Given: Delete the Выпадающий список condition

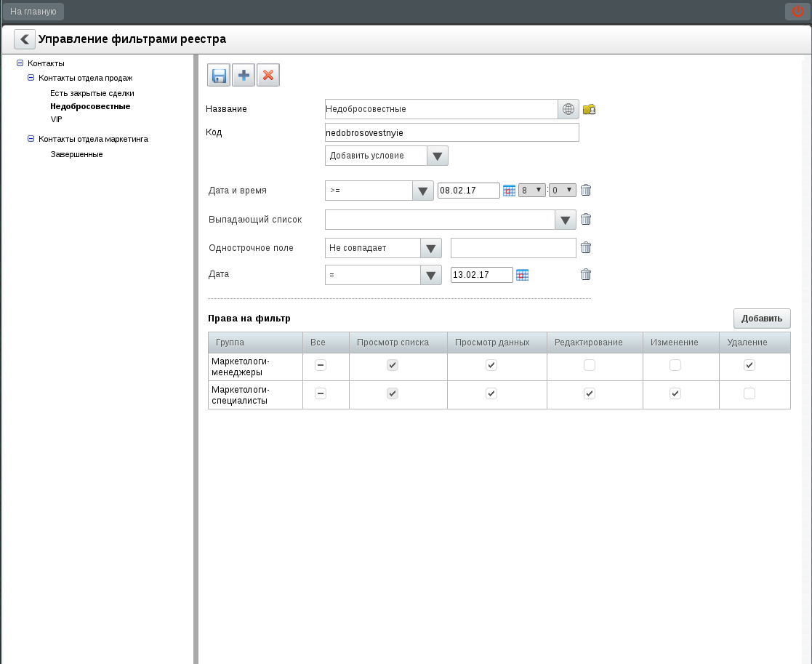Looking at the screenshot, I should [x=586, y=219].
